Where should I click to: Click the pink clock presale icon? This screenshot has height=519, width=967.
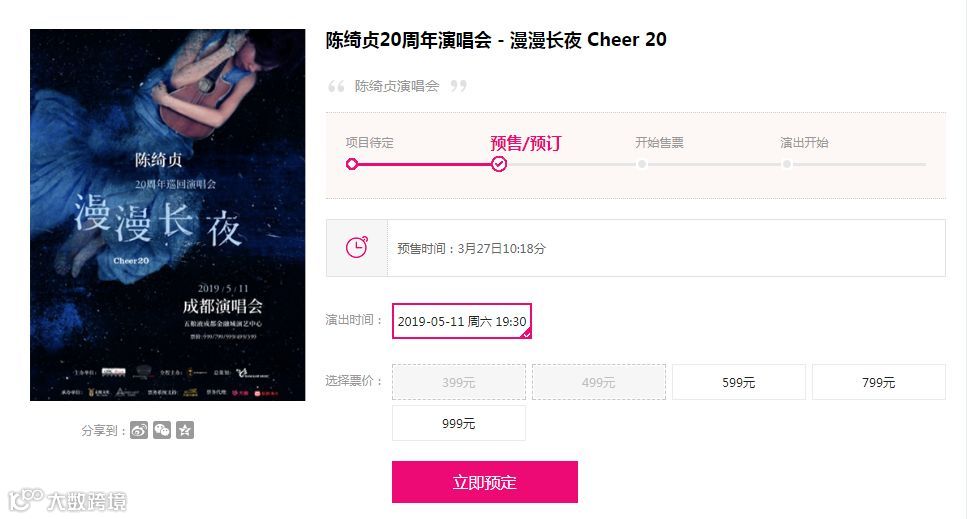click(356, 248)
